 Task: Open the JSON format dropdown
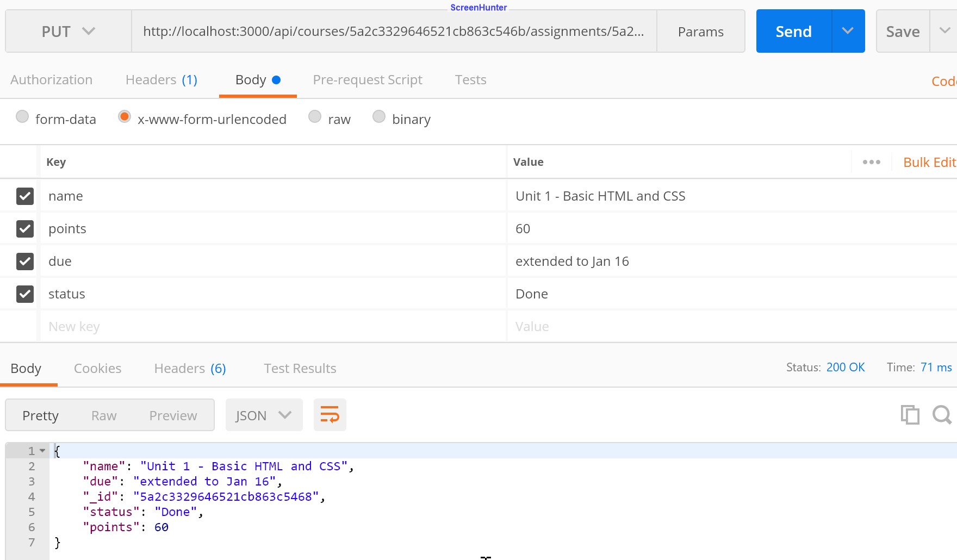click(264, 415)
